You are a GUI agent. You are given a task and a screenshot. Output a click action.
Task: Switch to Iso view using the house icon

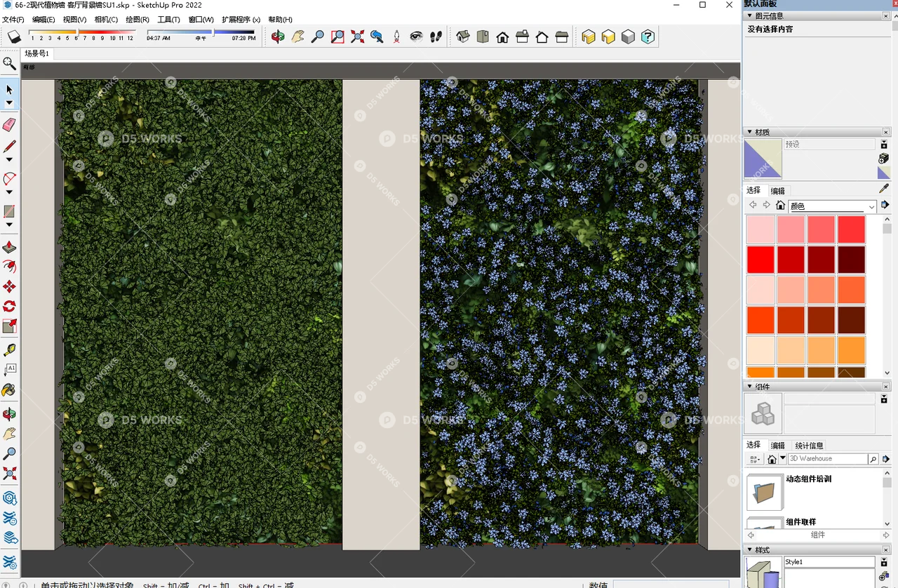click(x=462, y=36)
